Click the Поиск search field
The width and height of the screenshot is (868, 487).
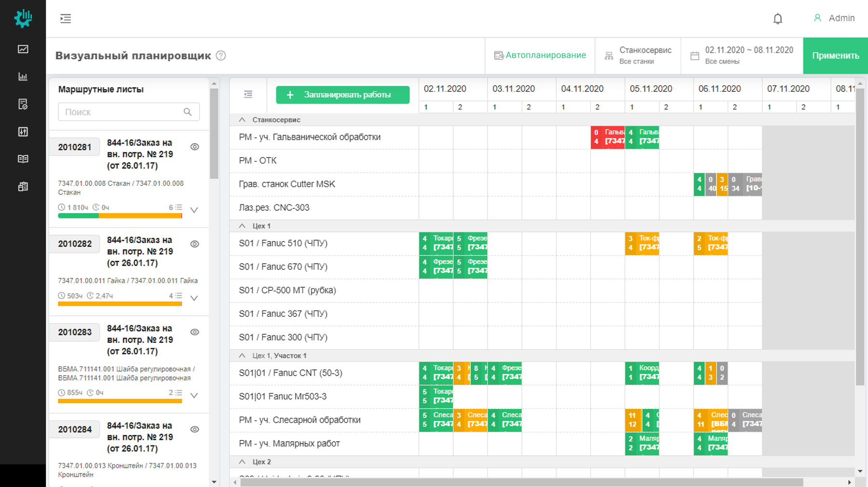coord(123,112)
